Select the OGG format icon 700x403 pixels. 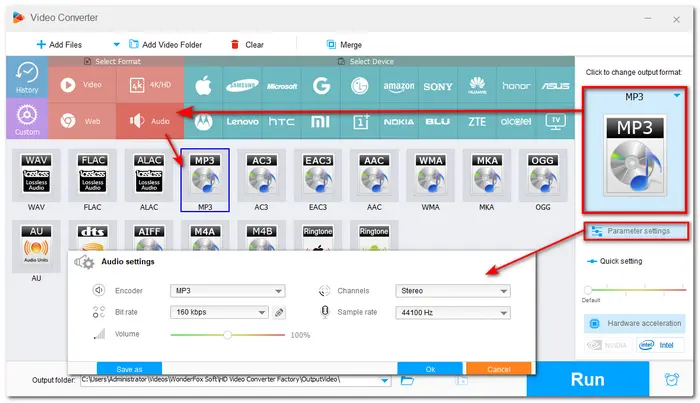(x=541, y=175)
